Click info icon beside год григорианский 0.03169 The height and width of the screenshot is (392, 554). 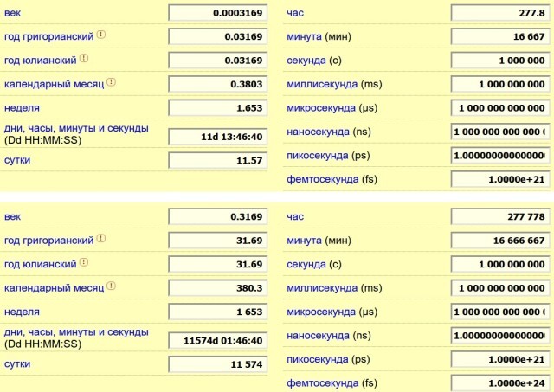(x=101, y=35)
